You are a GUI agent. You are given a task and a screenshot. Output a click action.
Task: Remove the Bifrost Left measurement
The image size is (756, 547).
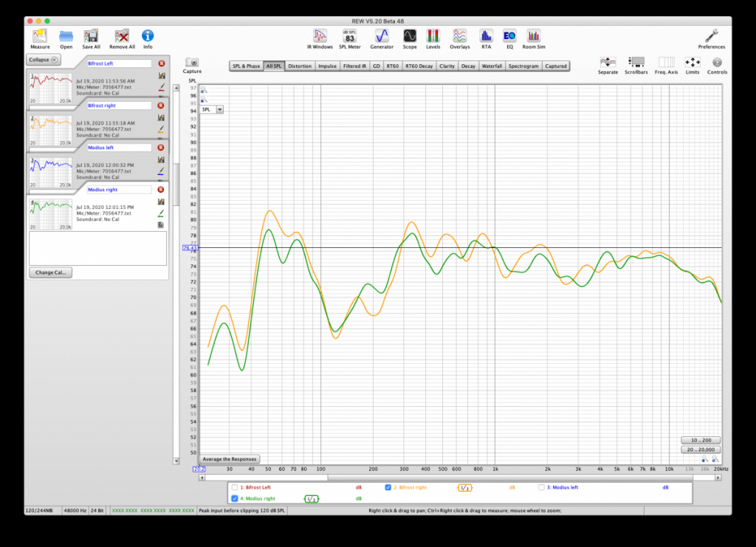[161, 63]
